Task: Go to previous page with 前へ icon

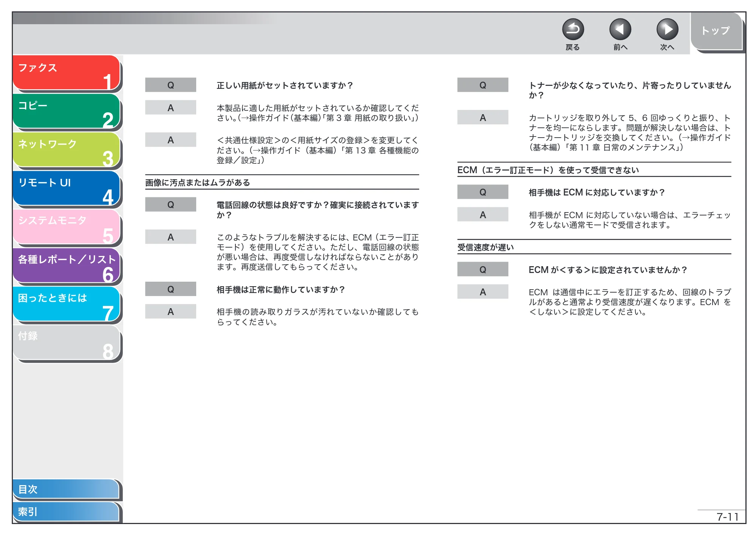Action: [x=620, y=29]
